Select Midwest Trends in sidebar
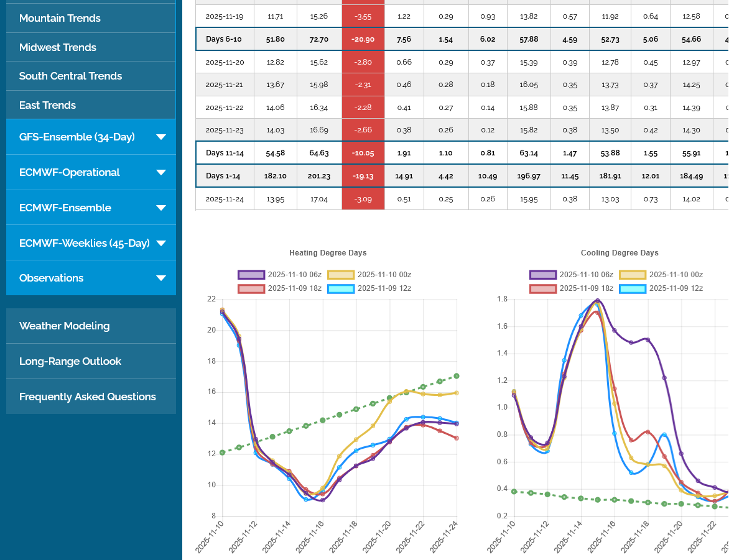Image resolution: width=729 pixels, height=560 pixels. 58,47
